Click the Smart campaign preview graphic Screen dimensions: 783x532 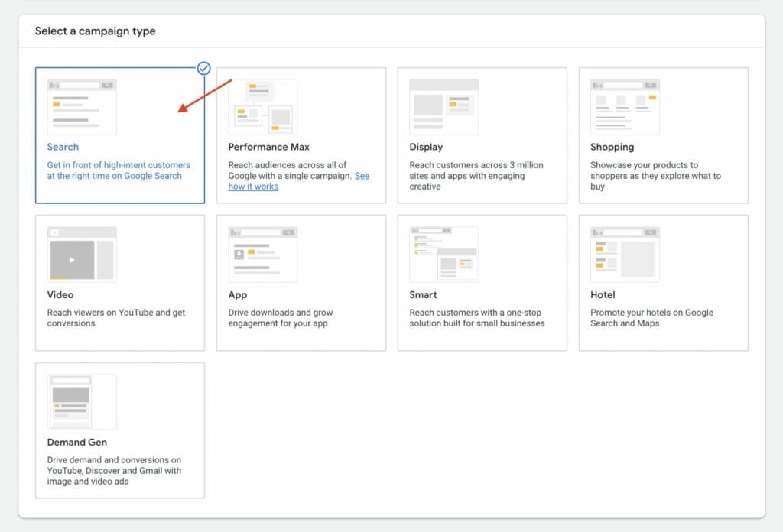pos(443,252)
